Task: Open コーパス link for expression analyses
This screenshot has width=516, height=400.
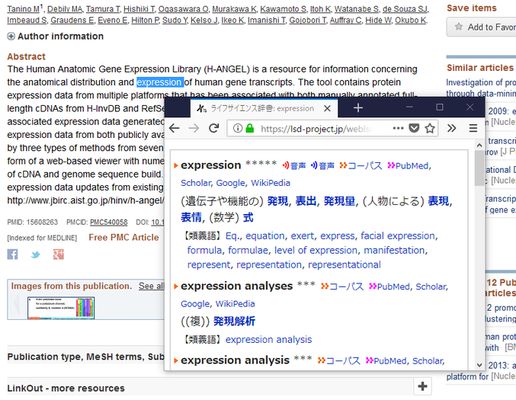Action: click(x=342, y=287)
